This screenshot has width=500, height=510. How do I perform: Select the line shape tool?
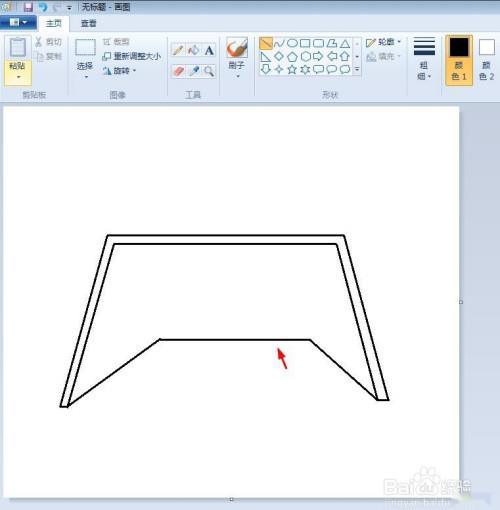[266, 43]
